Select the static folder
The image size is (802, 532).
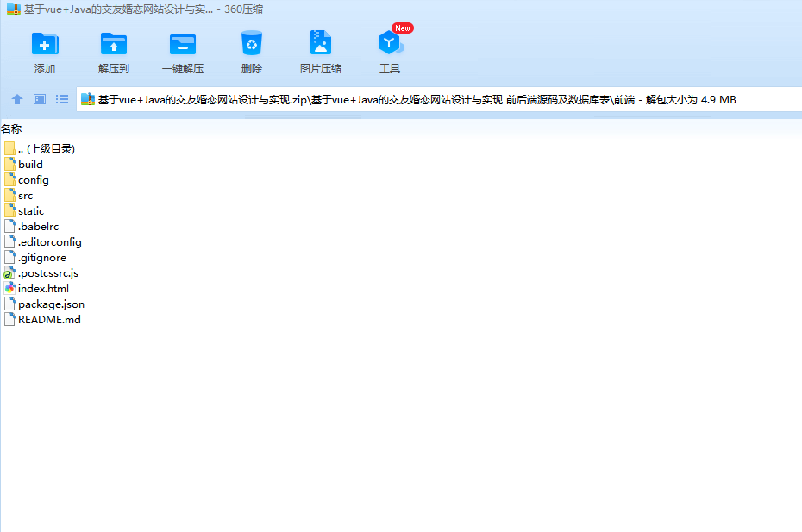point(24,210)
